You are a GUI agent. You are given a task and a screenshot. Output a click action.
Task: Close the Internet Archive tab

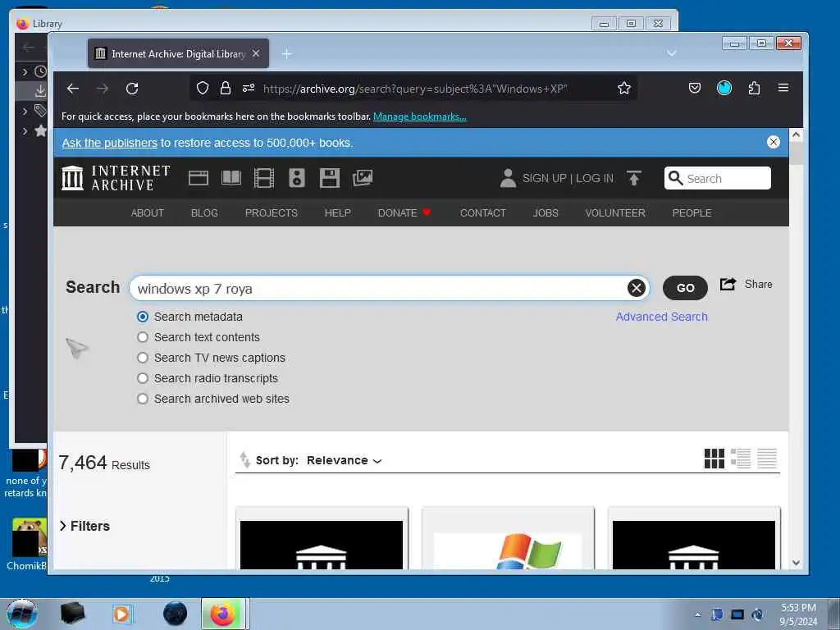point(256,53)
